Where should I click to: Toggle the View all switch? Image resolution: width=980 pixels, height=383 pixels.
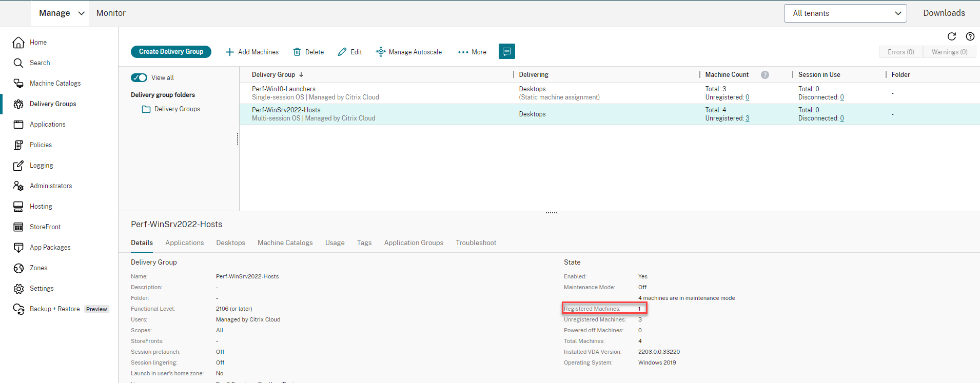pos(139,77)
